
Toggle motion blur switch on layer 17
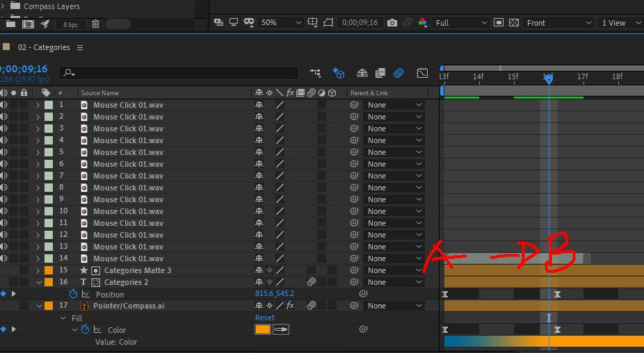pos(312,305)
